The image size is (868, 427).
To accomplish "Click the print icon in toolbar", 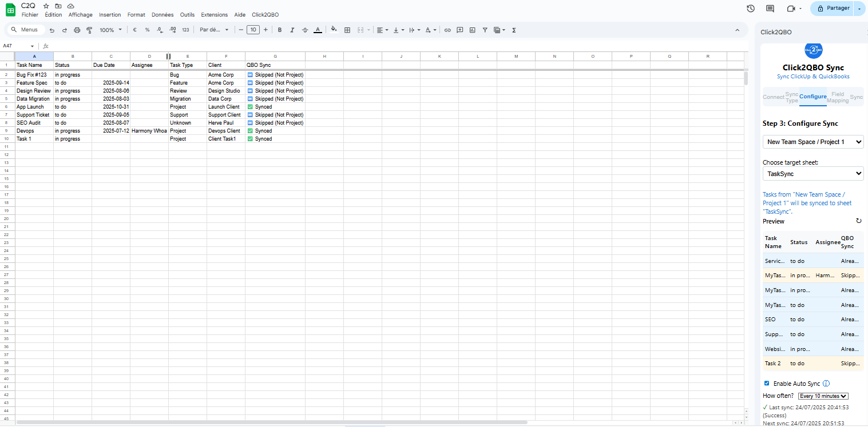I will [x=77, y=30].
